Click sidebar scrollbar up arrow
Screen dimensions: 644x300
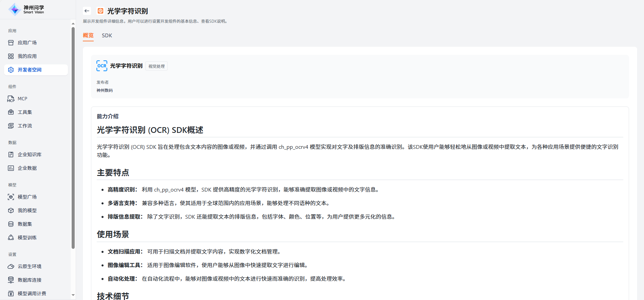(x=73, y=23)
